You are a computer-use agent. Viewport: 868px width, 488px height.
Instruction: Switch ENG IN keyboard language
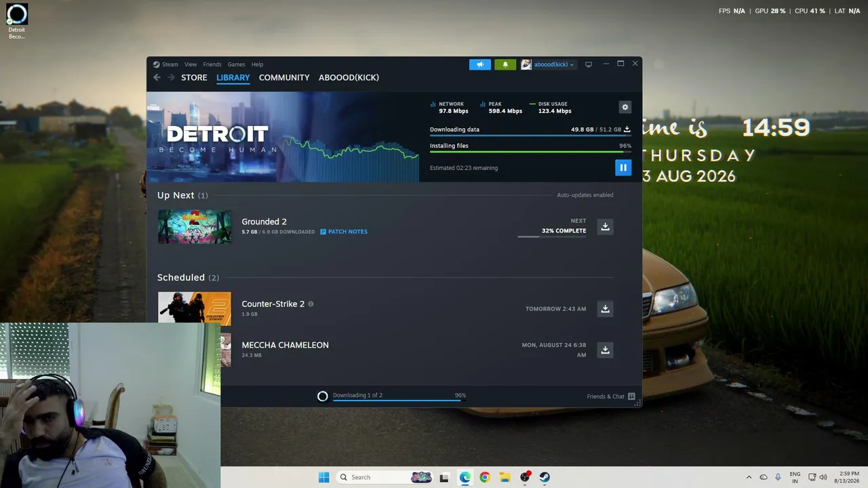[x=795, y=477]
